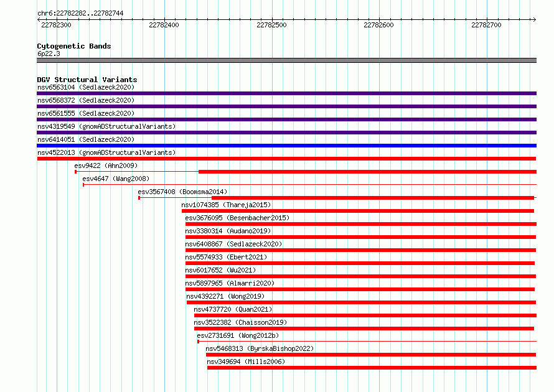The image size is (554, 392).
Task: Click the ruler's left arrow end
Action: click(39, 19)
